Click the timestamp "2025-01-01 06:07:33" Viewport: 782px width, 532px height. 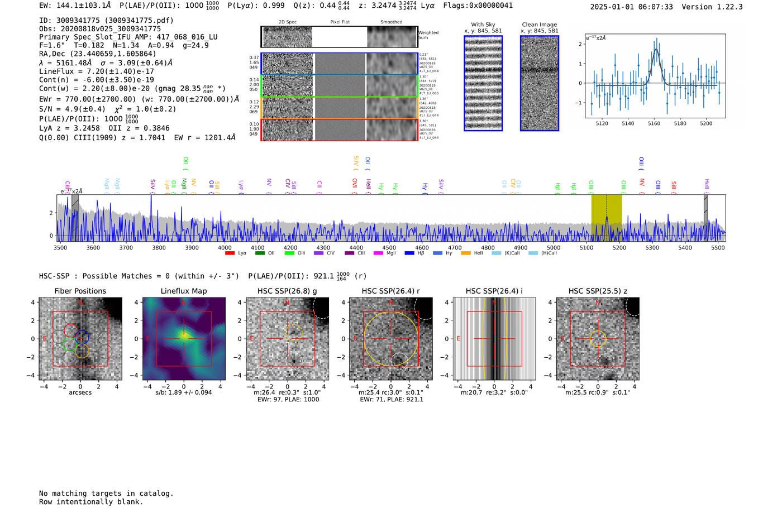point(631,7)
